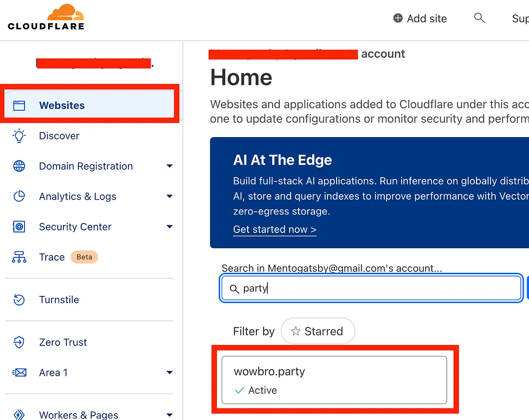Focus the search field containing party
The width and height of the screenshot is (529, 420).
coord(371,288)
